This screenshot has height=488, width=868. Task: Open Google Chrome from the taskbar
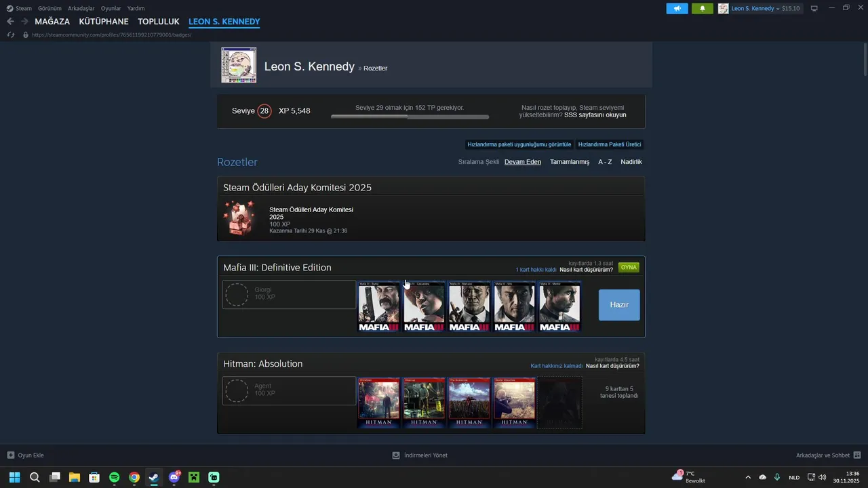pos(134,477)
